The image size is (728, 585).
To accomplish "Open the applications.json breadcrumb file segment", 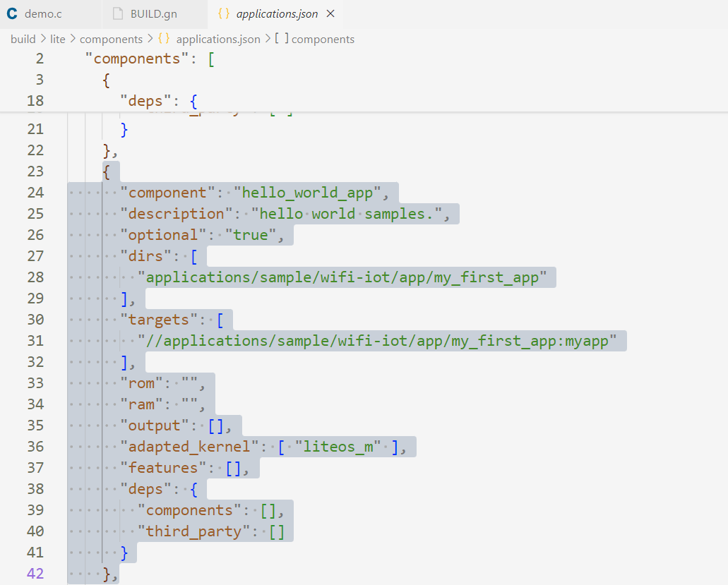I will (x=217, y=40).
